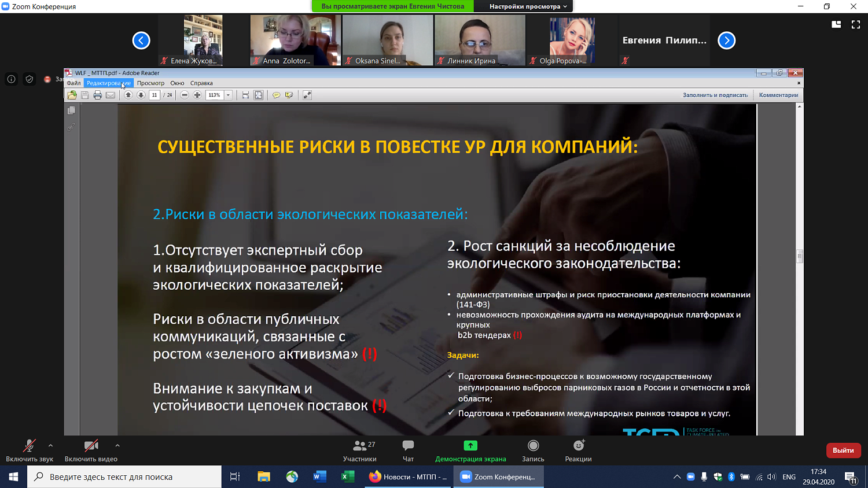Screen dimensions: 868x488
Task: Click the Print icon in Reader toolbar
Action: 98,95
